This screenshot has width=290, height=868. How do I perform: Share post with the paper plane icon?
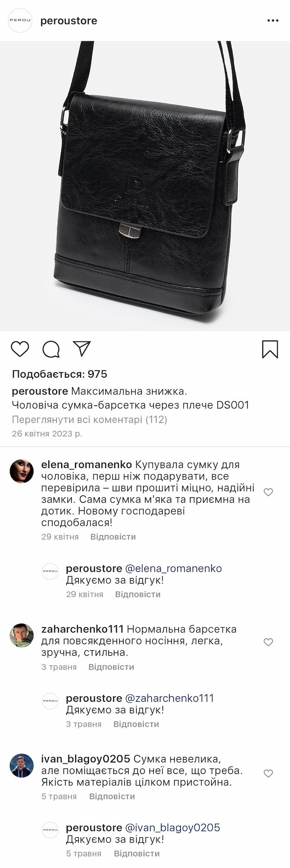click(82, 349)
